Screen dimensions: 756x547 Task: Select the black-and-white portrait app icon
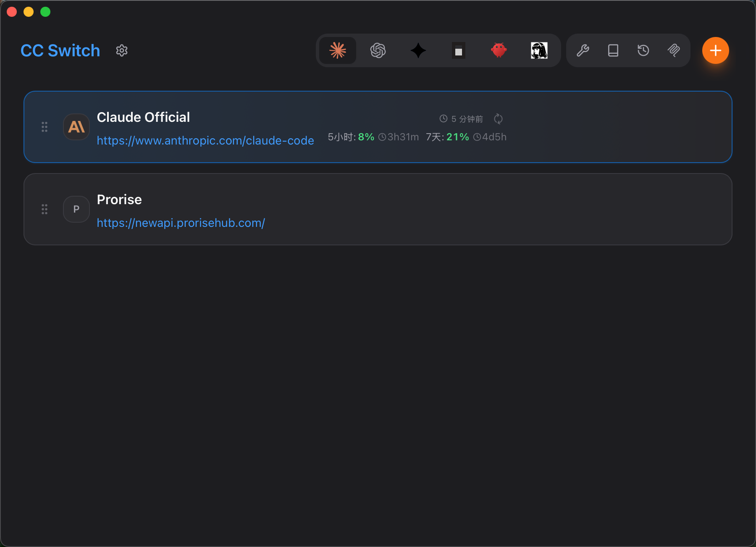pyautogui.click(x=539, y=50)
